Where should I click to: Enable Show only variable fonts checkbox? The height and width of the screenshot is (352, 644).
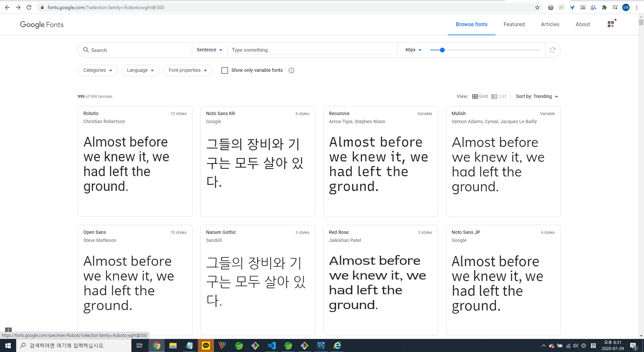pos(225,70)
